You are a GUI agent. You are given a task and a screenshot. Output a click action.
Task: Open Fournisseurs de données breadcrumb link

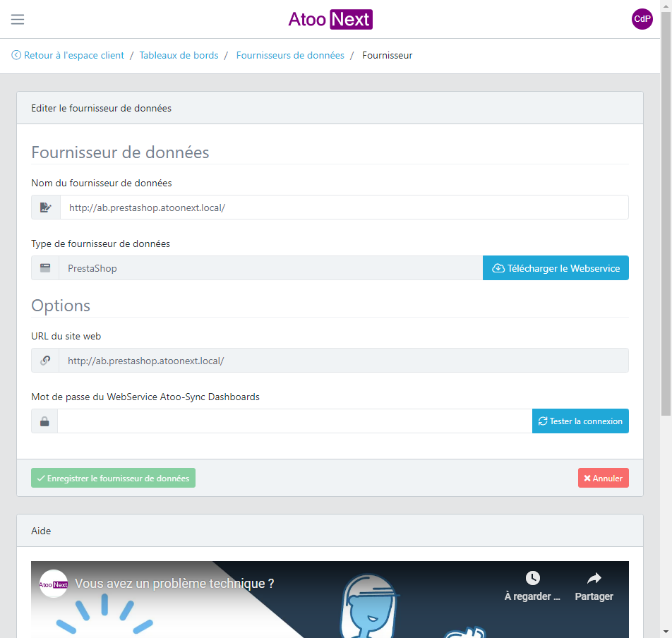coord(290,55)
